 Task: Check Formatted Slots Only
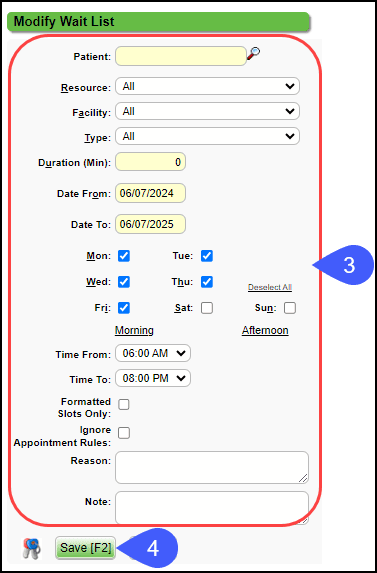coord(124,405)
